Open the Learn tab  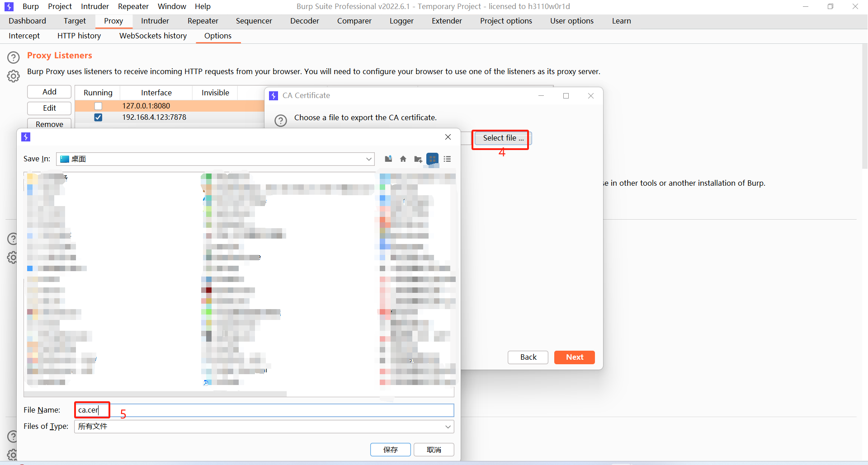pyautogui.click(x=622, y=21)
